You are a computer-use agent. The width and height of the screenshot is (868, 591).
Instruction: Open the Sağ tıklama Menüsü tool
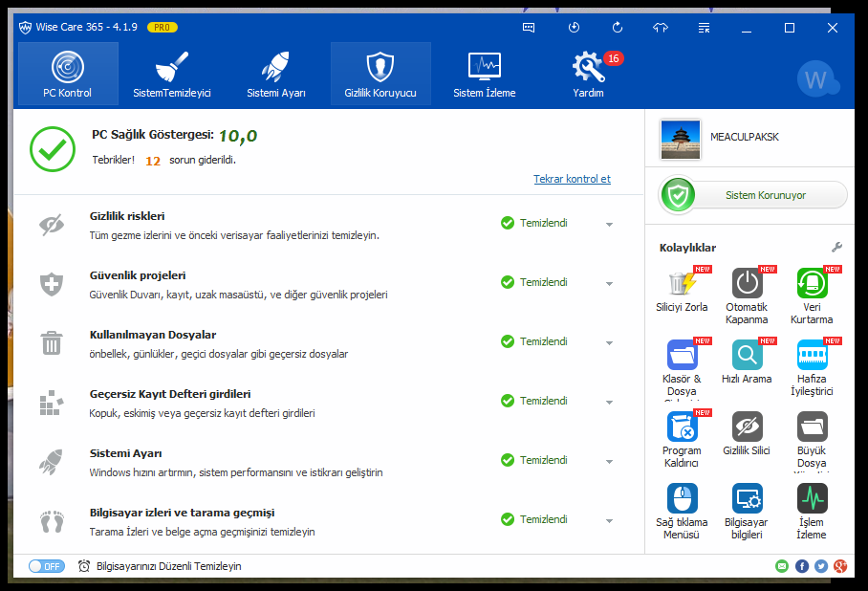coord(682,511)
